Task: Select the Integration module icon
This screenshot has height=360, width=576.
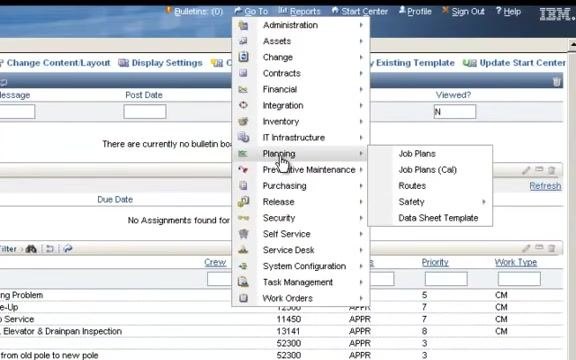Action: coord(243,105)
